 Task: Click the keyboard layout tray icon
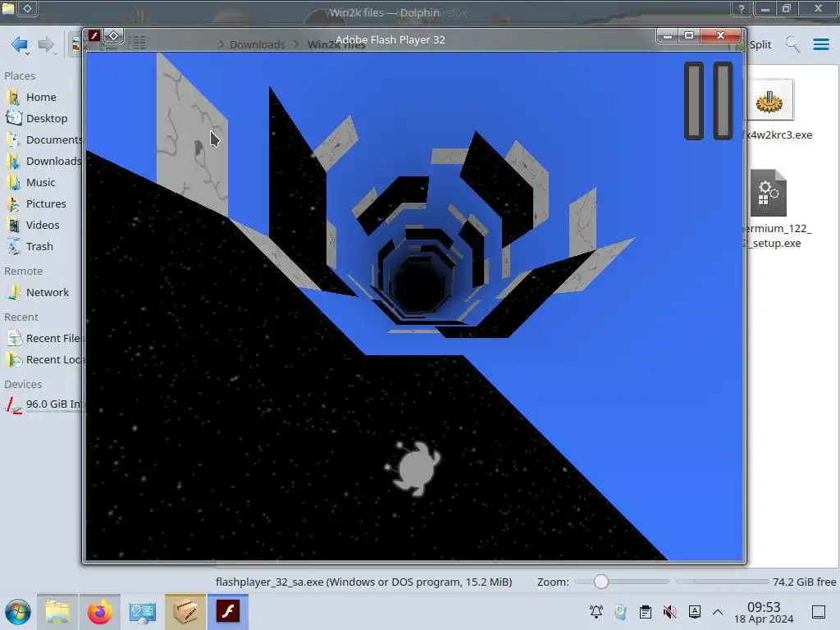(x=695, y=612)
